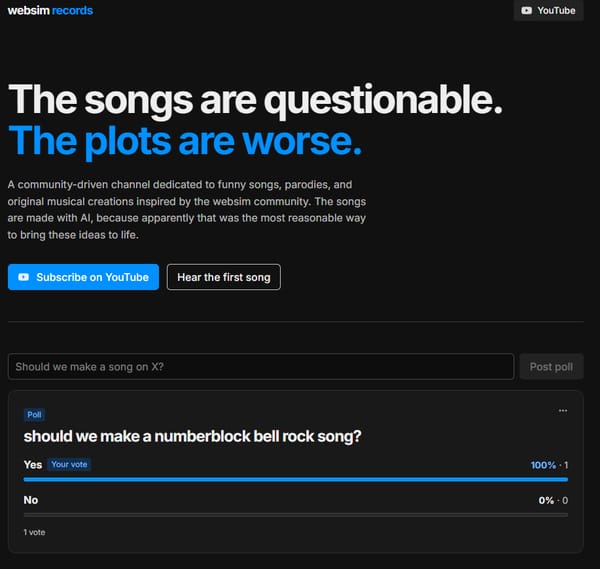Focus the "Should we make a song on X?" field
This screenshot has height=569, width=600.
tap(261, 367)
